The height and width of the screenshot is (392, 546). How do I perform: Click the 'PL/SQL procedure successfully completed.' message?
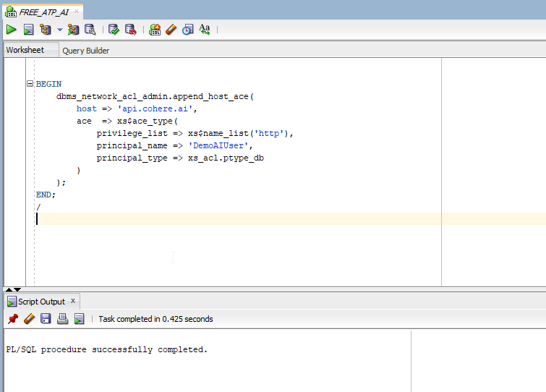tap(106, 349)
